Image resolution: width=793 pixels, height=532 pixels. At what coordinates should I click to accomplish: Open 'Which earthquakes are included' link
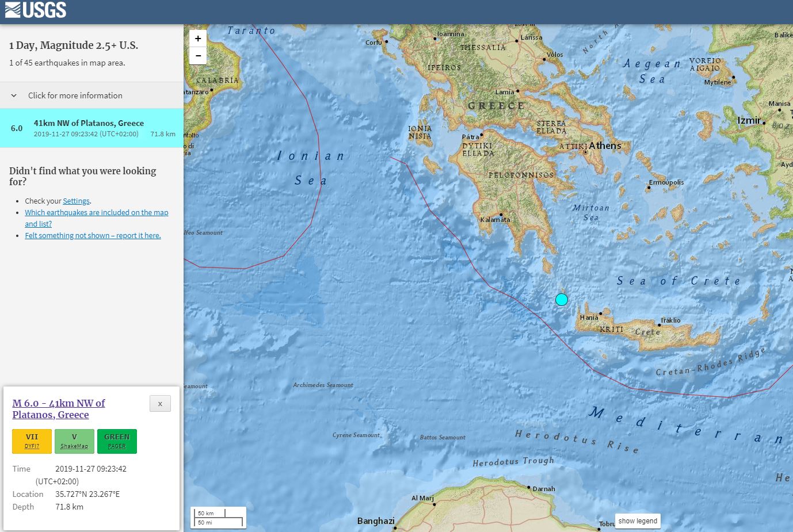point(96,213)
